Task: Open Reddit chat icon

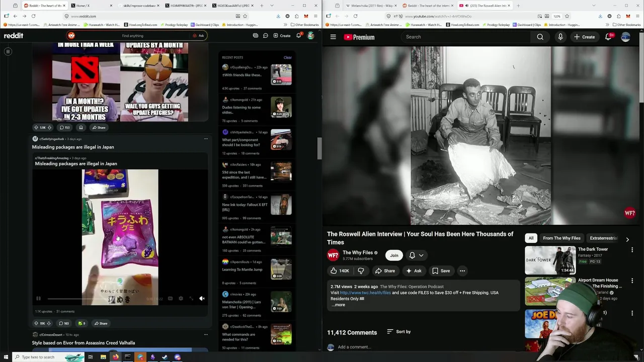Action: click(x=266, y=36)
